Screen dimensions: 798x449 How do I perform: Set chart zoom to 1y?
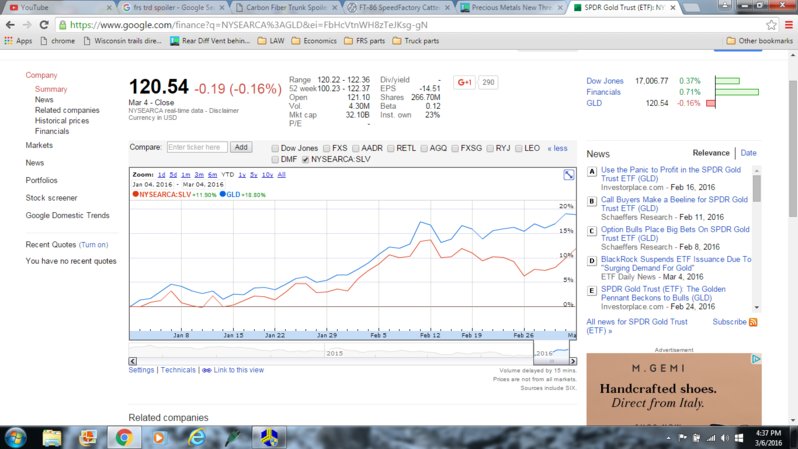(x=242, y=175)
